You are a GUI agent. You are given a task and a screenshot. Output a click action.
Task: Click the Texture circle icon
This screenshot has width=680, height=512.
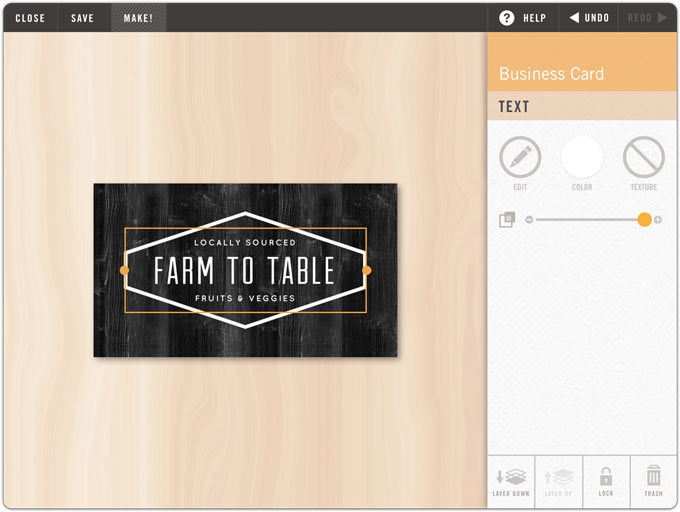pos(644,157)
